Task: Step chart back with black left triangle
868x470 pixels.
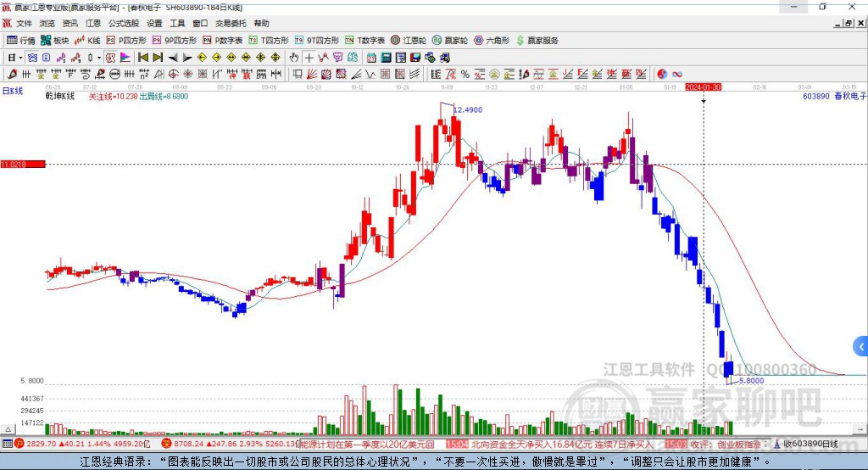Action: [x=173, y=57]
